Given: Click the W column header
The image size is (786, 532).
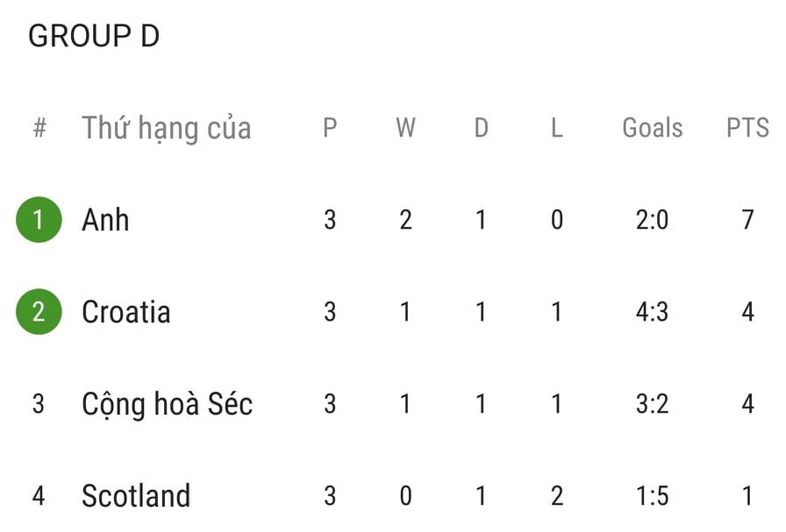Looking at the screenshot, I should pyautogui.click(x=405, y=128).
